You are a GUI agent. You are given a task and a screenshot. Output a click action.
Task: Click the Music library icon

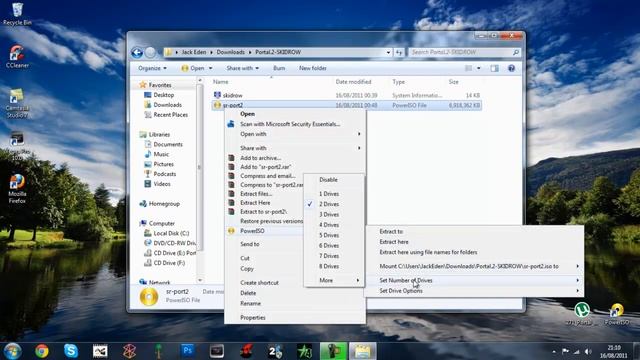[148, 154]
